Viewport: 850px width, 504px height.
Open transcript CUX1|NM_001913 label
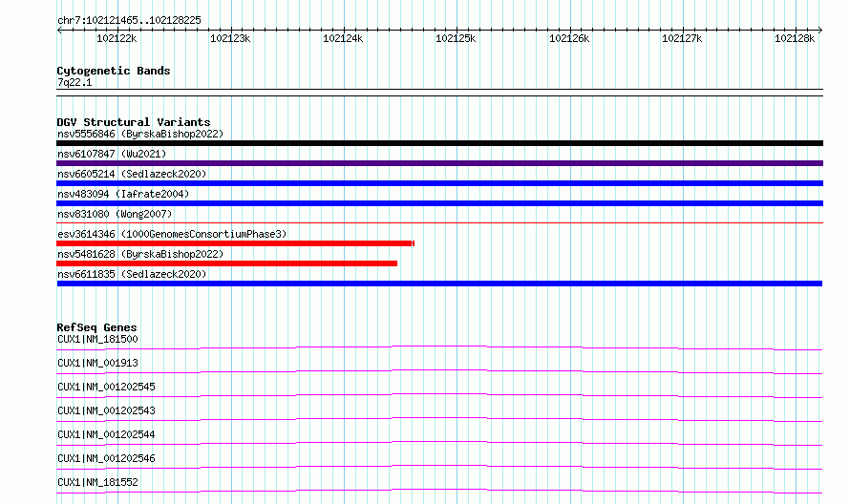[x=97, y=363]
